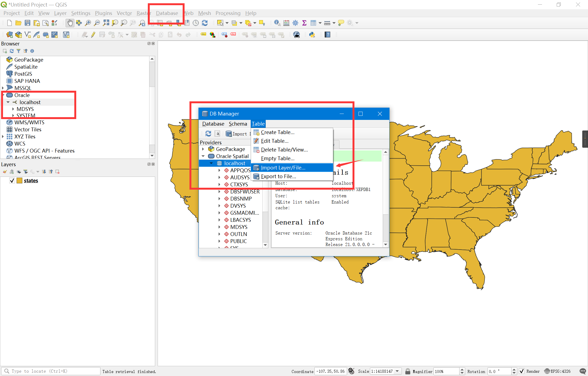This screenshot has height=376, width=588.
Task: Click the New Shapefile Layer icon
Action: point(27,35)
